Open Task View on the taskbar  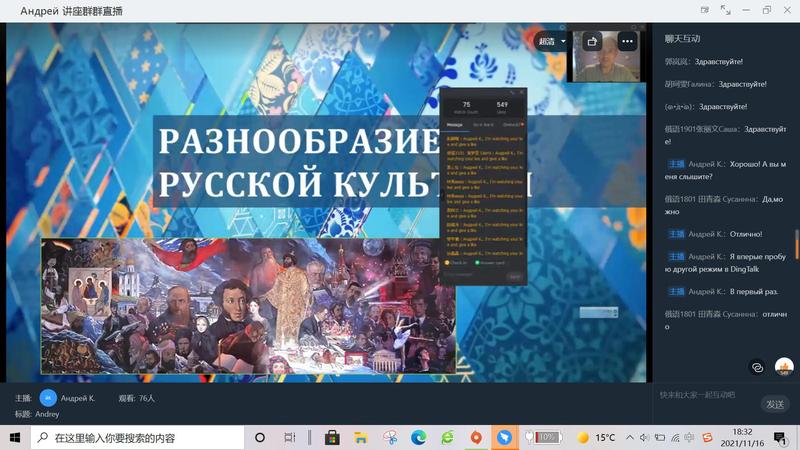pyautogui.click(x=290, y=438)
